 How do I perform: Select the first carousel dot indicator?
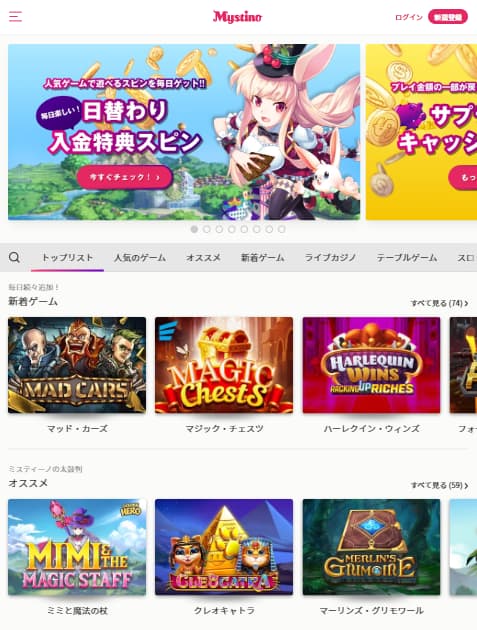click(x=194, y=229)
